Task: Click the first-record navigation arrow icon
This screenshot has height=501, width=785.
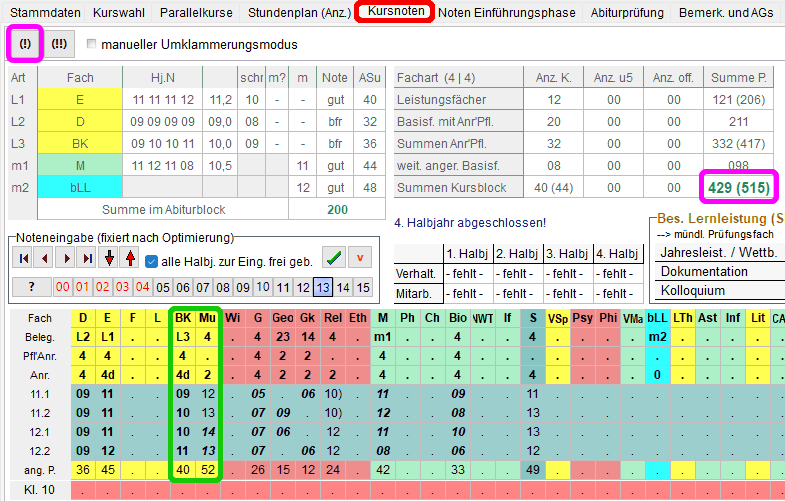Action: (21, 260)
